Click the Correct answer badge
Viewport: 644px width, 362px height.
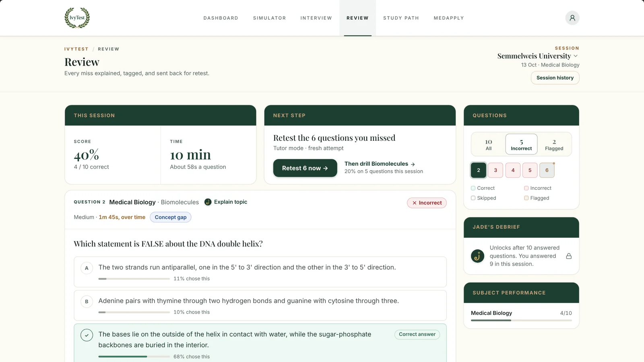tap(417, 334)
